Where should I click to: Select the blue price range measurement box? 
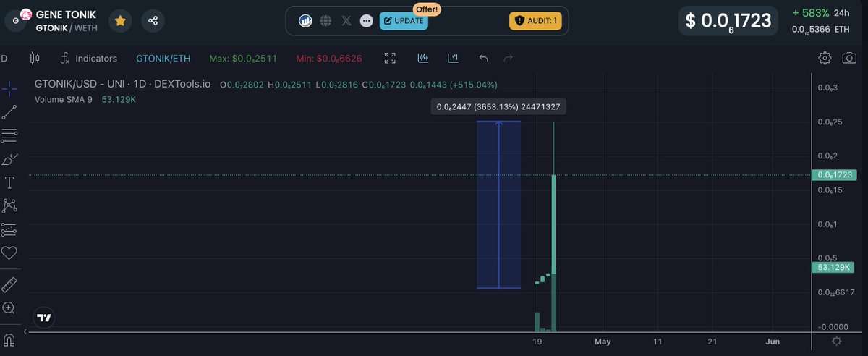498,205
